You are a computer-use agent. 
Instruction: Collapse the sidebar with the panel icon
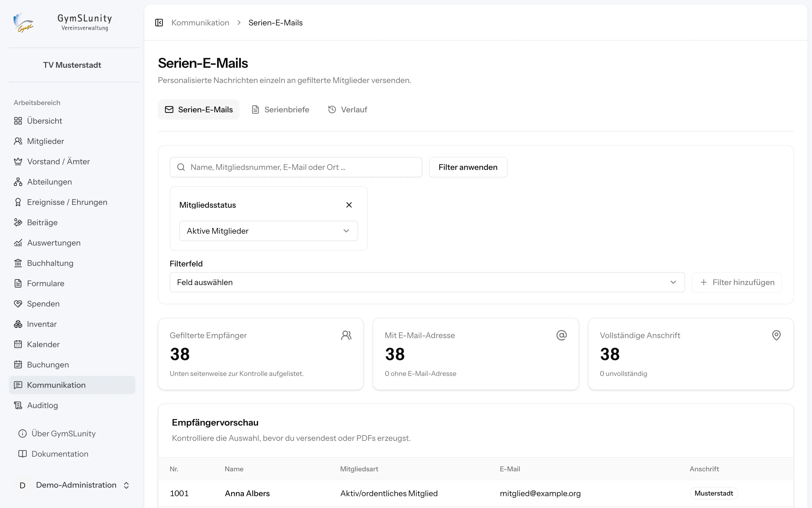(159, 23)
